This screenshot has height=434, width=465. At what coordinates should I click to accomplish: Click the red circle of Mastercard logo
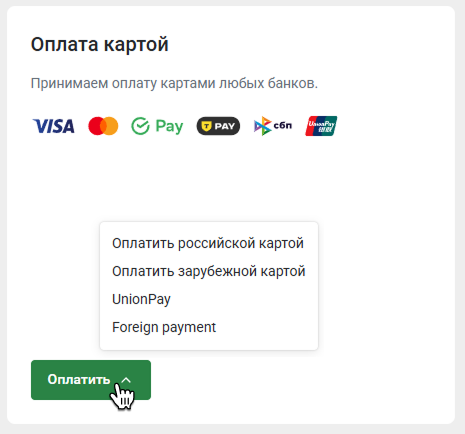click(x=96, y=126)
